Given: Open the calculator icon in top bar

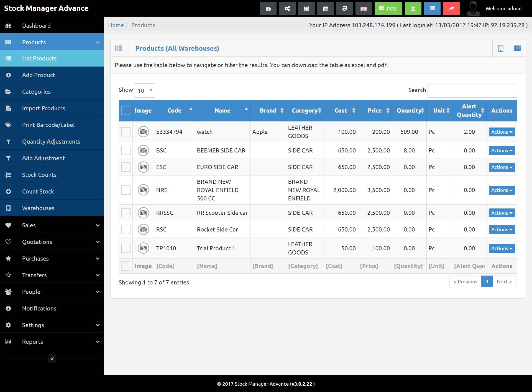Looking at the screenshot, I should pos(306,9).
